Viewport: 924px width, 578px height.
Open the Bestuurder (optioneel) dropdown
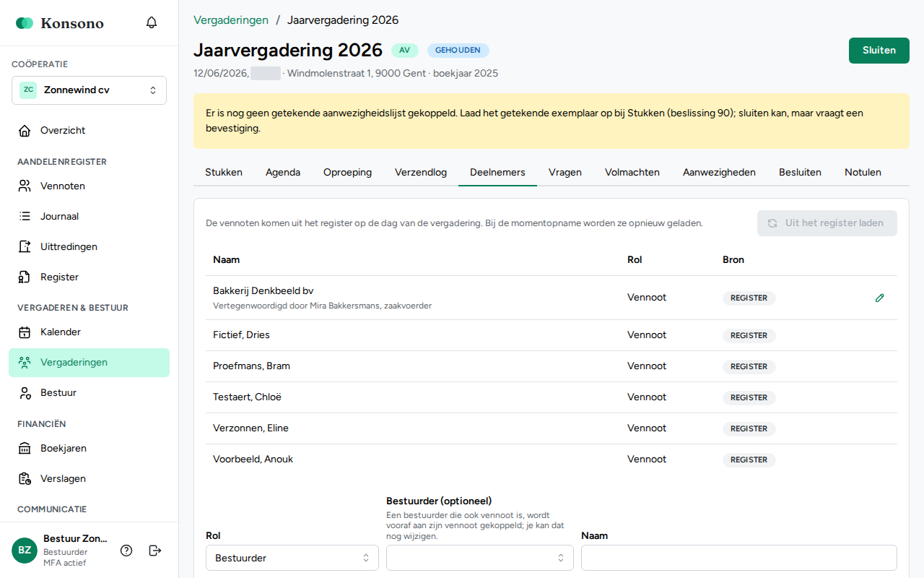[x=480, y=558]
